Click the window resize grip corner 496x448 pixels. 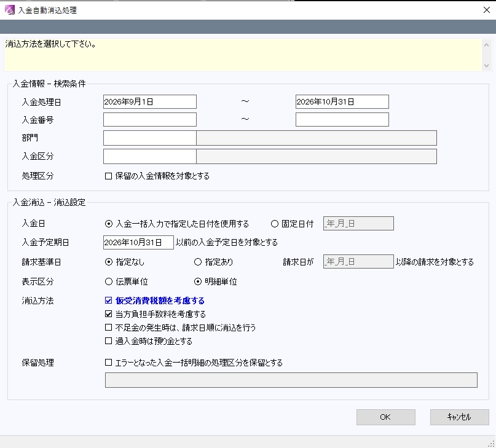pyautogui.click(x=491, y=444)
